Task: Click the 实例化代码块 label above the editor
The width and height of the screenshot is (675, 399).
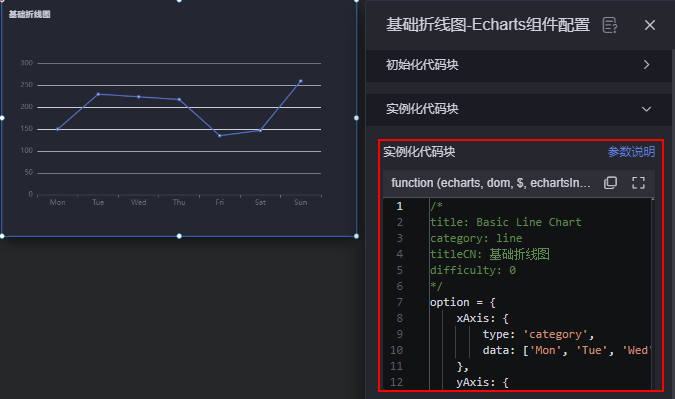Action: (419, 152)
